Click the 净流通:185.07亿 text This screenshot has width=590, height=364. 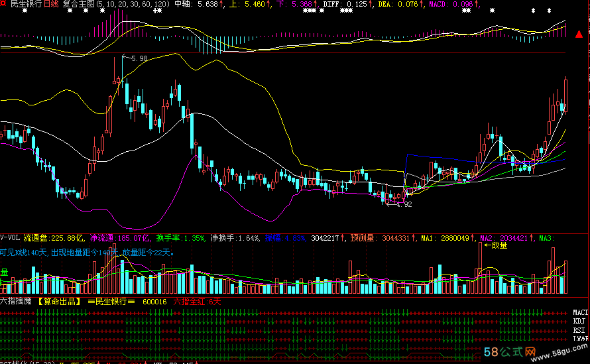click(120, 238)
